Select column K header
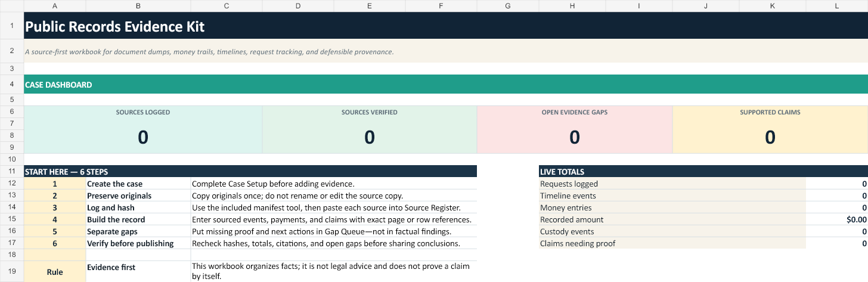 (x=773, y=5)
